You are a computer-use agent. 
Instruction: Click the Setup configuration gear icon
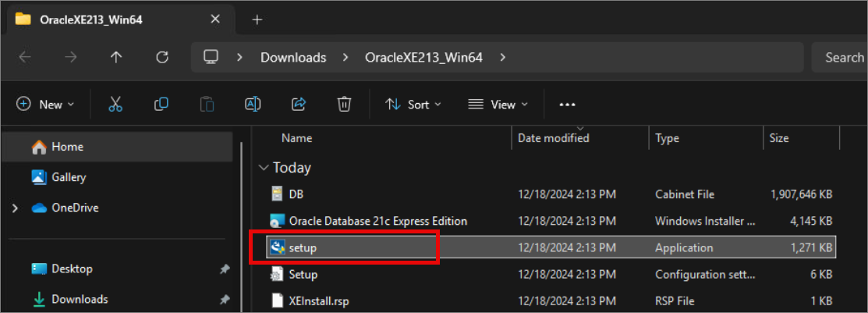coord(277,274)
